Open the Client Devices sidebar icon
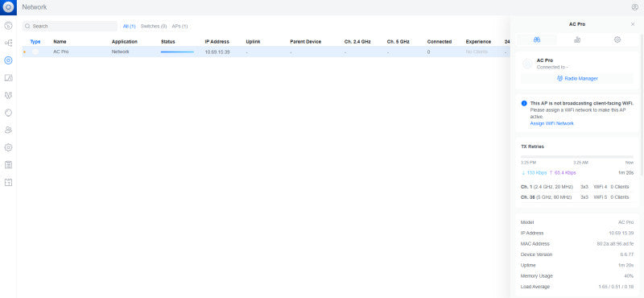644x298 pixels. (x=8, y=77)
